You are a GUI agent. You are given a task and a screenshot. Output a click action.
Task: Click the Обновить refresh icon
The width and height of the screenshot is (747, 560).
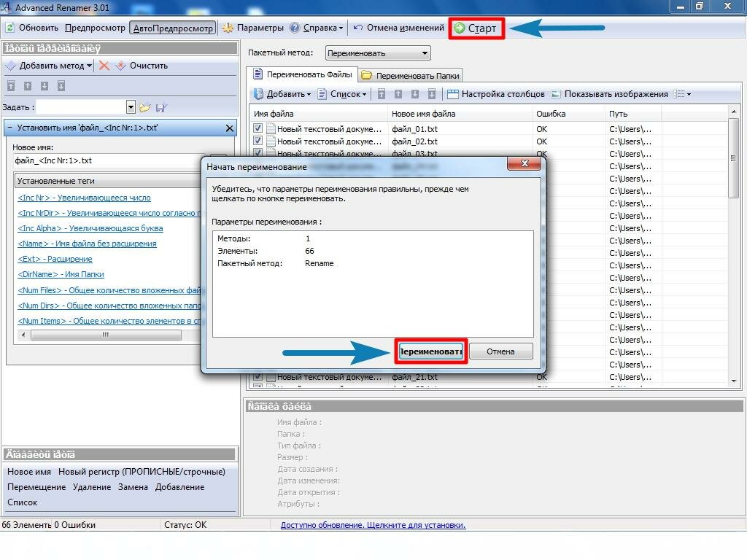point(10,28)
